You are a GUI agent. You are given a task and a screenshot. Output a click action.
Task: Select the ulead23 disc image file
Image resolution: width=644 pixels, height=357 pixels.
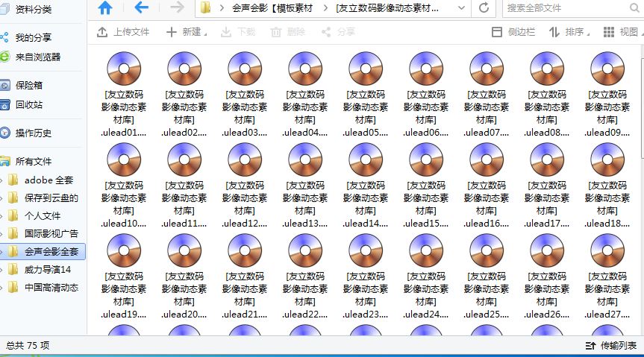(365, 277)
